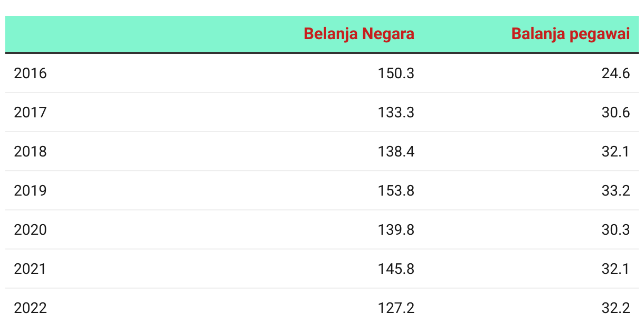Click the Belanja Negara column header
The width and height of the screenshot is (644, 332).
click(359, 34)
